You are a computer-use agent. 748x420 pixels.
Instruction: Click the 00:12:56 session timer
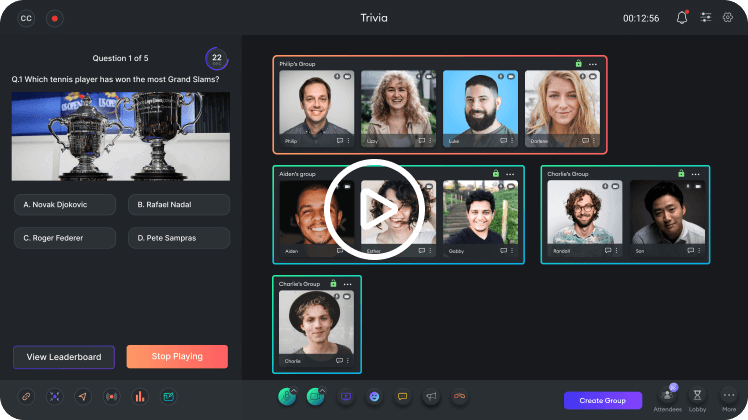pyautogui.click(x=641, y=18)
